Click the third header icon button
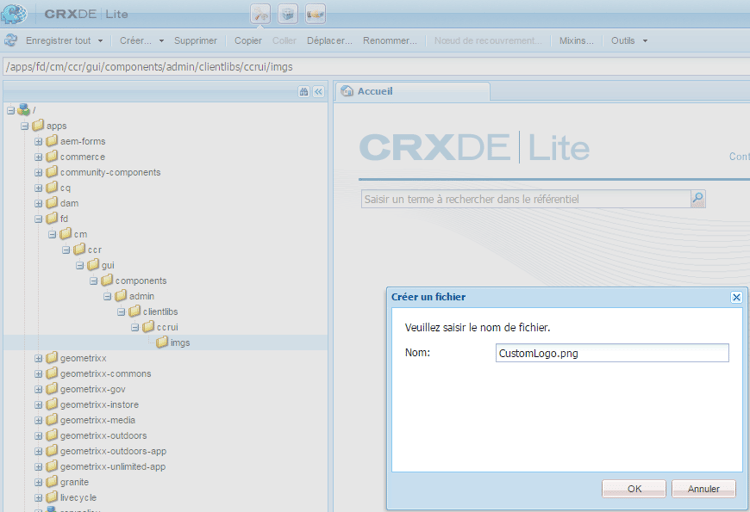750x512 pixels. point(315,14)
